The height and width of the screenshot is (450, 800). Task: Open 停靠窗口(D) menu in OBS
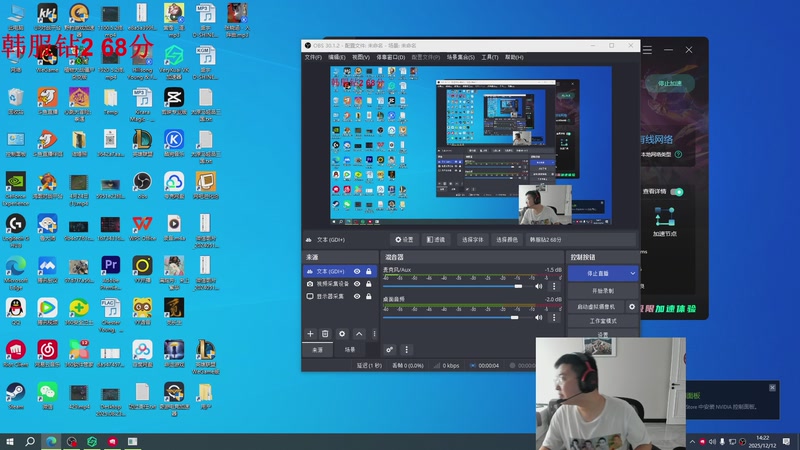tap(391, 57)
